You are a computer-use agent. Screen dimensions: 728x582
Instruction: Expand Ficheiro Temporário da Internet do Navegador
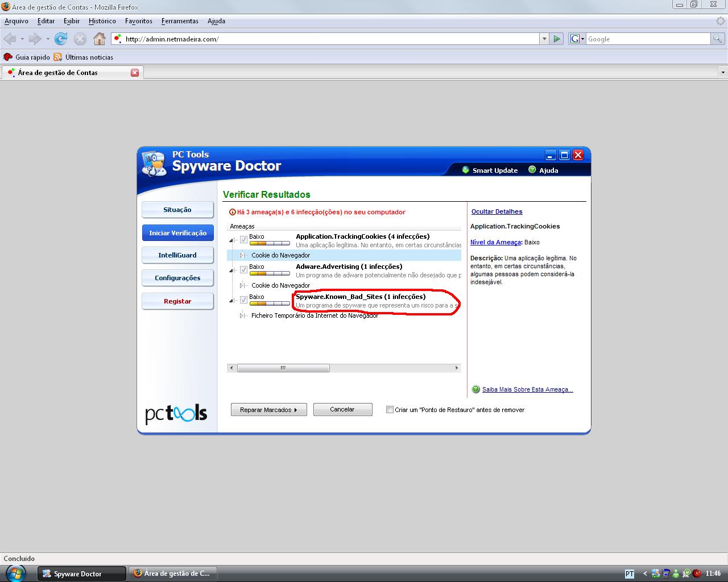click(242, 315)
